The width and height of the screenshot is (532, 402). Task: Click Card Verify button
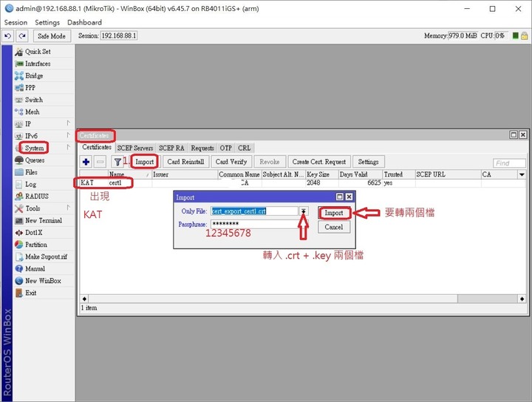click(x=231, y=162)
